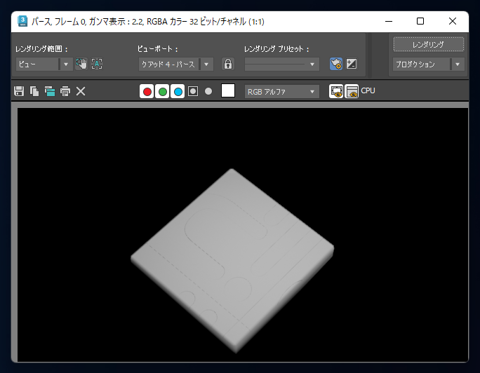
Task: Toggle the green channel display
Action: coord(162,91)
